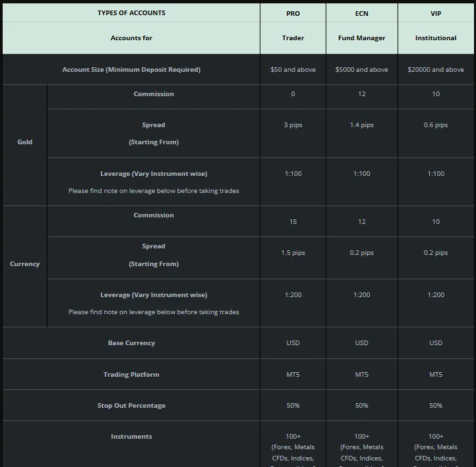Select the '$20000 and above' deposit cell
Viewport: 476px width, 467px height.
[x=436, y=70]
